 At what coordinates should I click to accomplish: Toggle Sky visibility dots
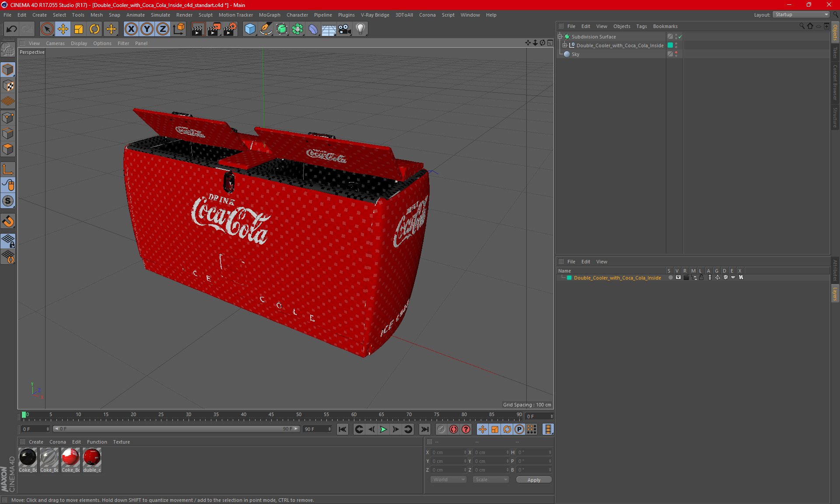pyautogui.click(x=676, y=54)
